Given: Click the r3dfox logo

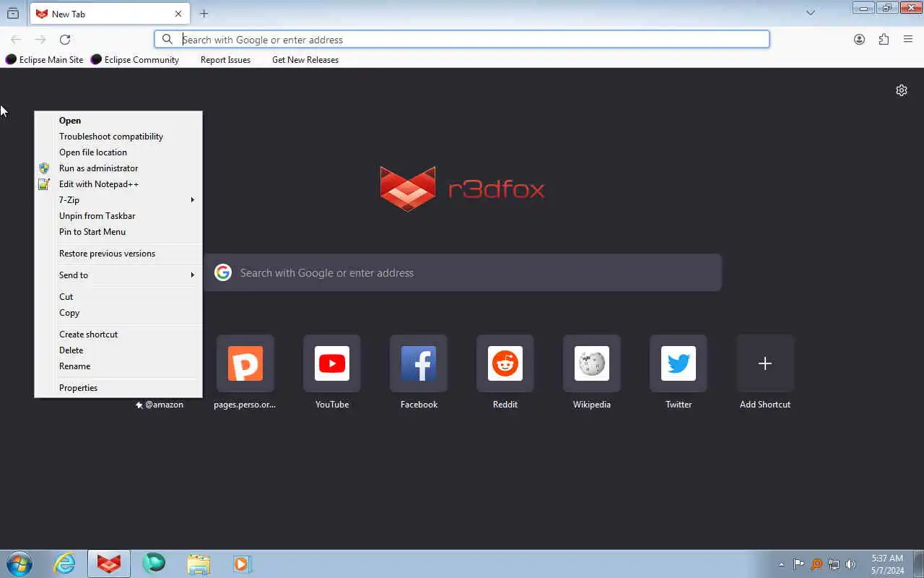Looking at the screenshot, I should [x=462, y=189].
